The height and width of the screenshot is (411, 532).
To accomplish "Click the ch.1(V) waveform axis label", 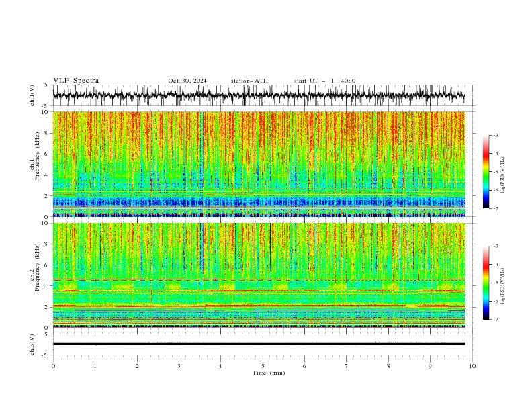I will tap(32, 95).
